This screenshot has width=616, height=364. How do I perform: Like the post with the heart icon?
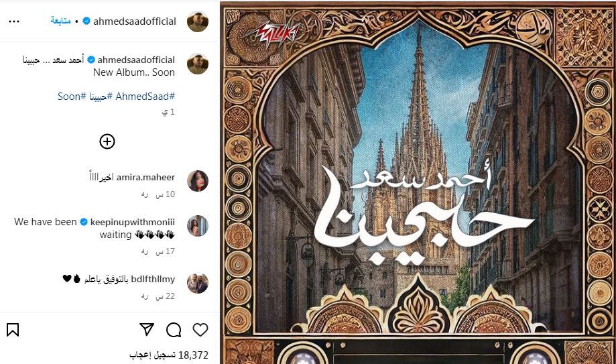(200, 330)
